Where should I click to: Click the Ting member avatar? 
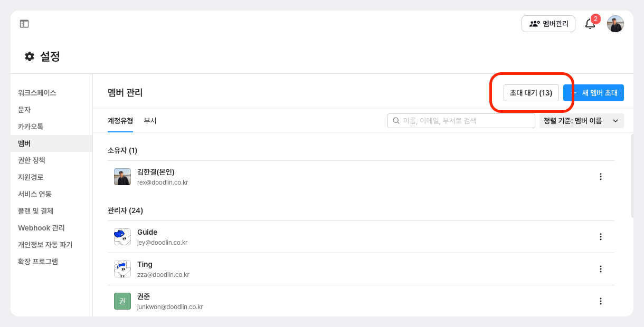point(122,269)
